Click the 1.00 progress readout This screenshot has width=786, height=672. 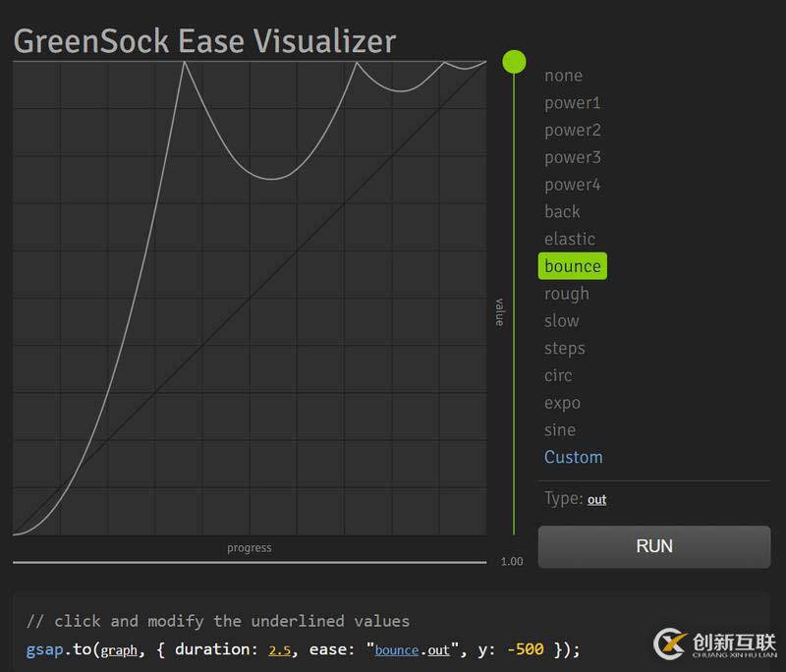(x=512, y=561)
